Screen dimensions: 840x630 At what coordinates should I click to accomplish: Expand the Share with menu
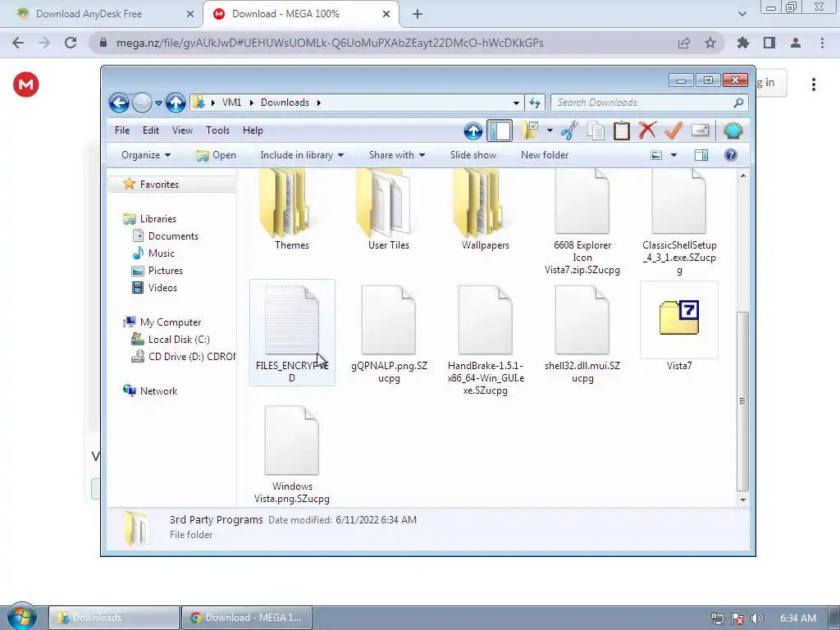tap(396, 155)
